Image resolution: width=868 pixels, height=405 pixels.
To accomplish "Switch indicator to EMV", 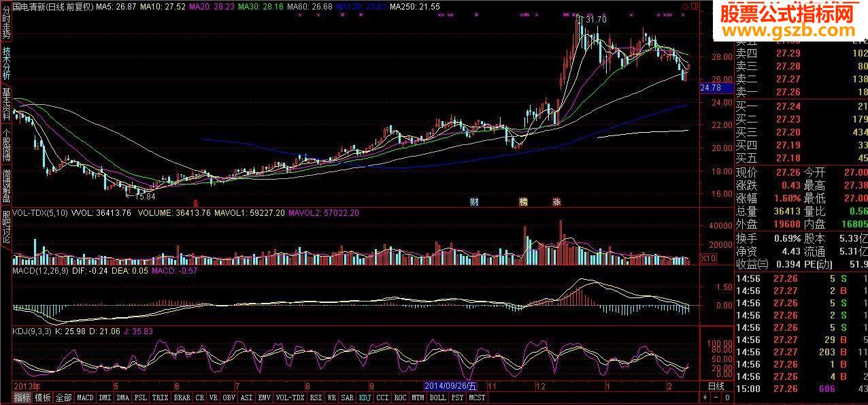I will click(265, 398).
